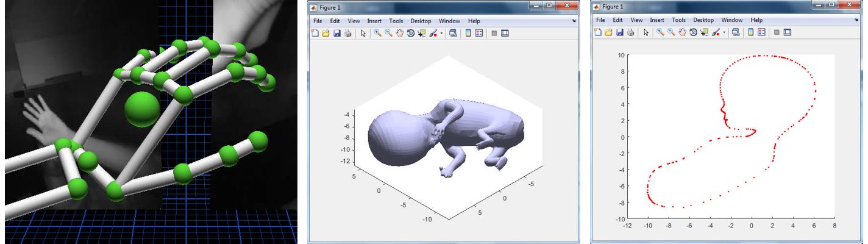The height and width of the screenshot is (244, 868).
Task: Show Plot Tools icon in 3D model window
Action: [x=505, y=33]
